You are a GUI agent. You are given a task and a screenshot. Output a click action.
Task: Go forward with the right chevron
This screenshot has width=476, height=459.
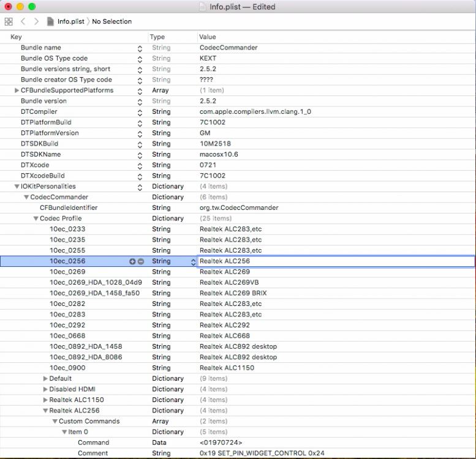(x=36, y=21)
